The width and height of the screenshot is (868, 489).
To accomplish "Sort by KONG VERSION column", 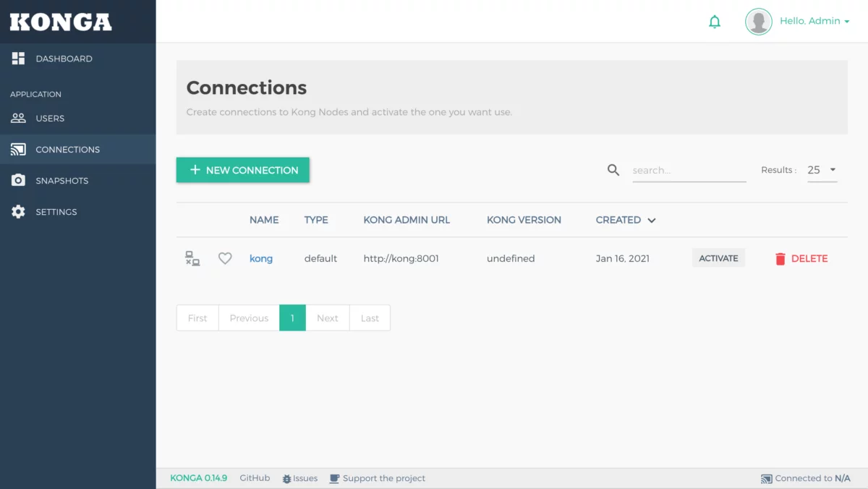I will pyautogui.click(x=524, y=220).
